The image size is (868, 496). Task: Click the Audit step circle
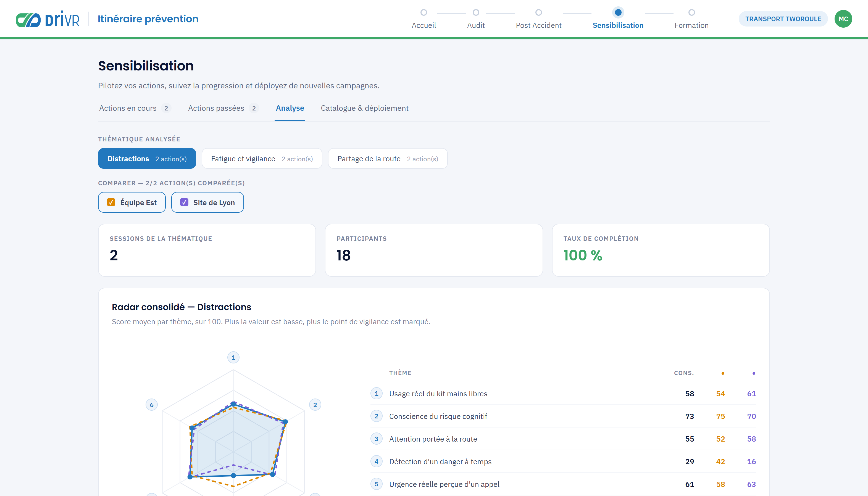pyautogui.click(x=475, y=13)
